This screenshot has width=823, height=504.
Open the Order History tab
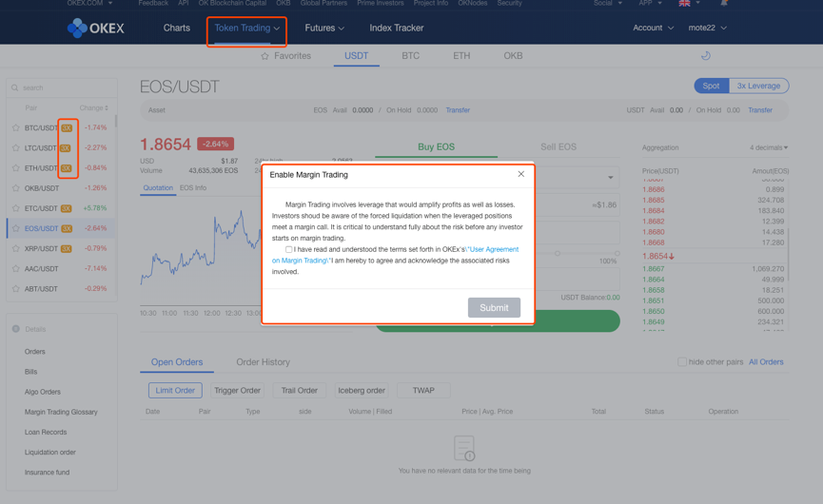click(x=263, y=362)
